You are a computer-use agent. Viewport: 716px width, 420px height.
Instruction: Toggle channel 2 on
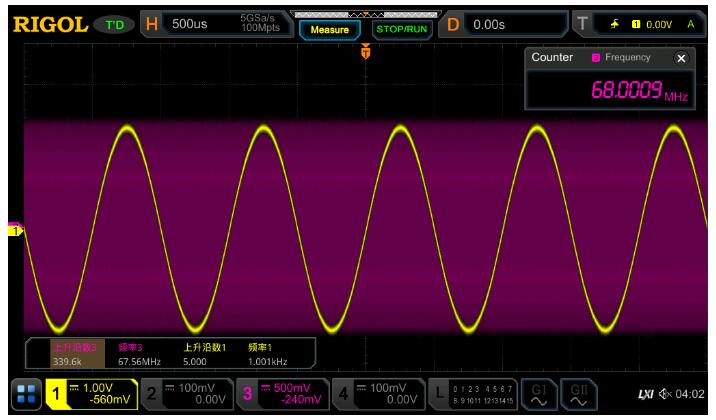click(x=184, y=395)
